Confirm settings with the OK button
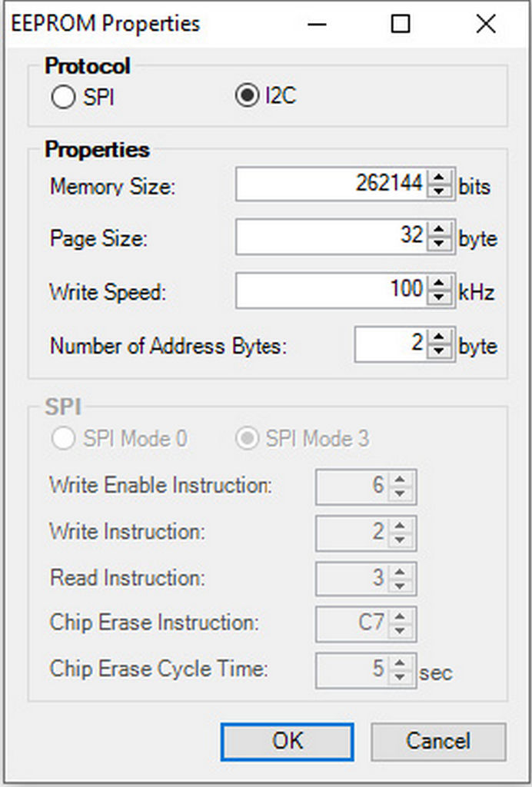Viewport: 532px width, 787px height. [287, 742]
